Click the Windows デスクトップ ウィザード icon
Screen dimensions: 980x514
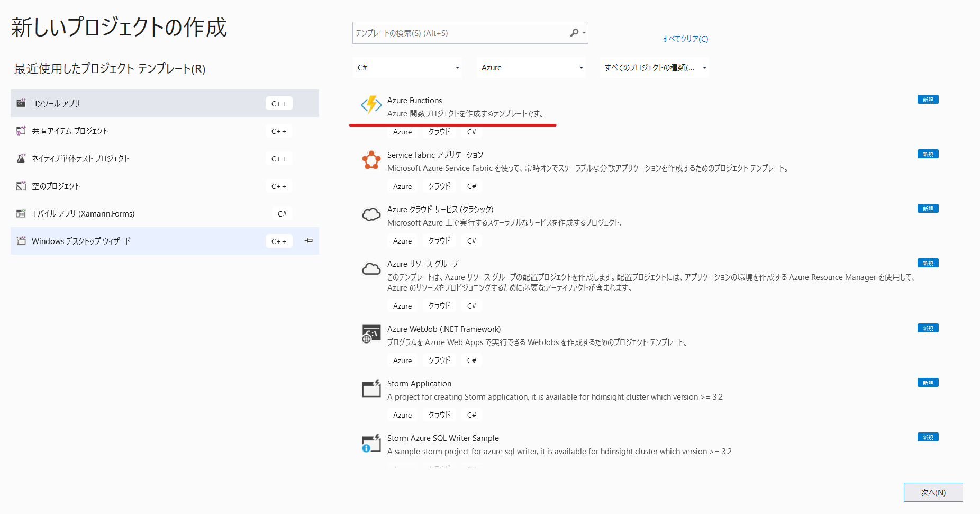tap(21, 241)
